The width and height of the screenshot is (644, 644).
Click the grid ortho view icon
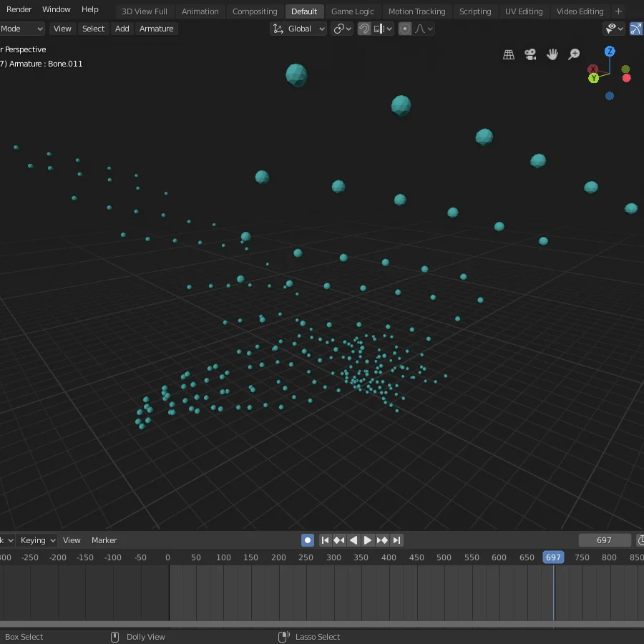pos(509,54)
